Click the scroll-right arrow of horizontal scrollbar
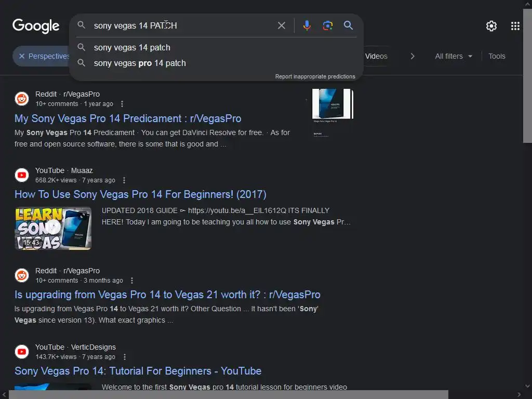Screen dimensions: 532x399 (519, 395)
